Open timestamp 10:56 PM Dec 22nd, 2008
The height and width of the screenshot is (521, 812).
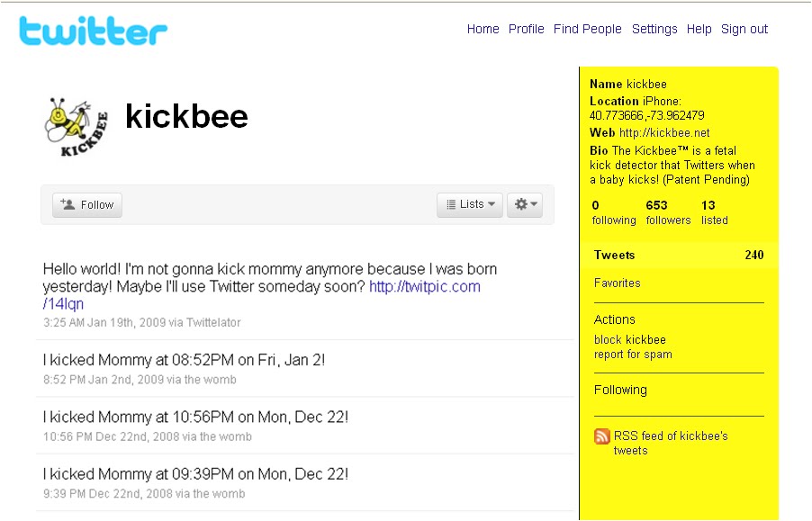click(x=112, y=436)
